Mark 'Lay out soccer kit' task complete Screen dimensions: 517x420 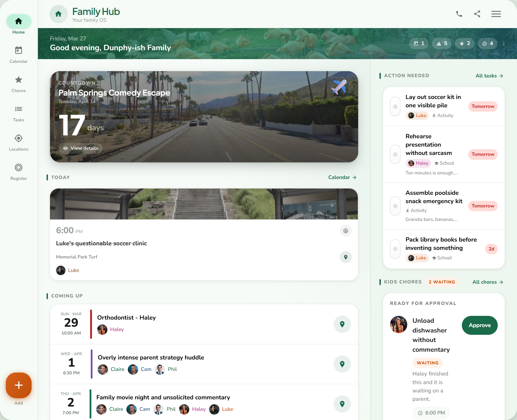[x=395, y=106]
